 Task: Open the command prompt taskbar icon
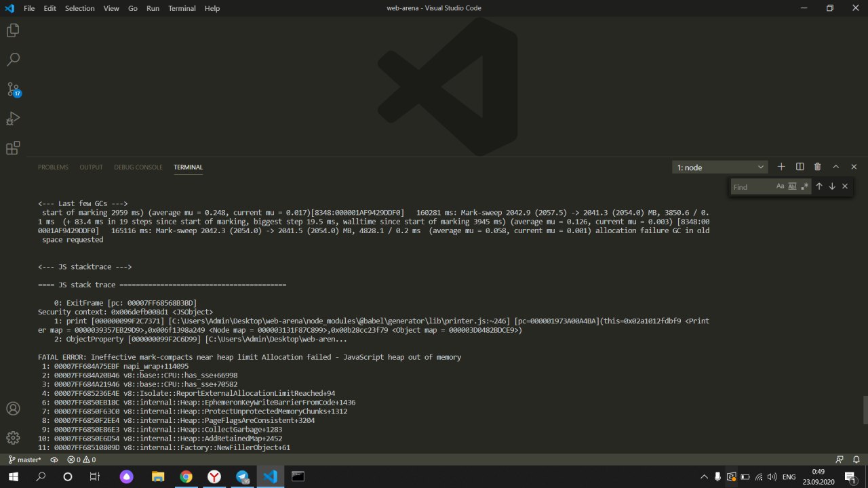click(298, 476)
